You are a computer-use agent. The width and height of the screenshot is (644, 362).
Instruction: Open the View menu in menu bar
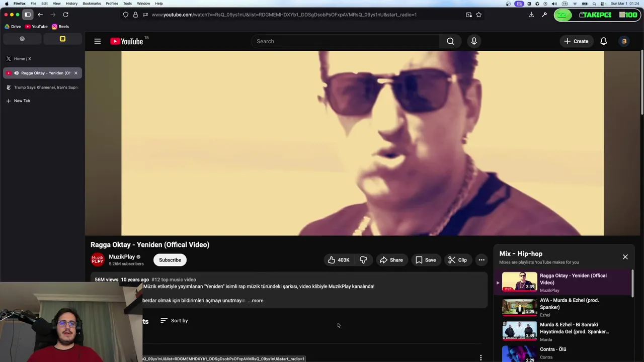click(57, 4)
